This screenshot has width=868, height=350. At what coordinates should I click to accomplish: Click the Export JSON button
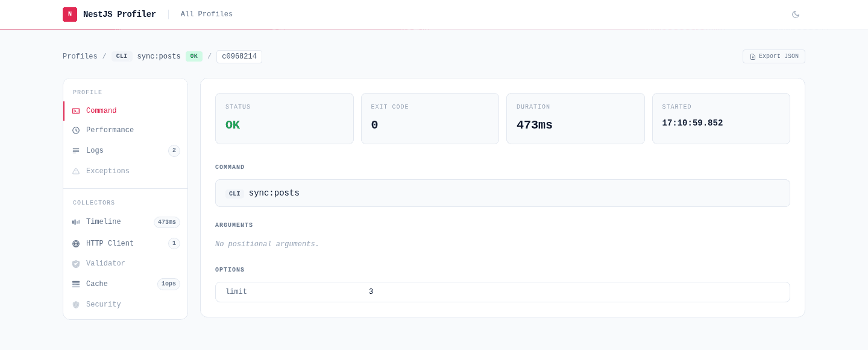pos(774,57)
